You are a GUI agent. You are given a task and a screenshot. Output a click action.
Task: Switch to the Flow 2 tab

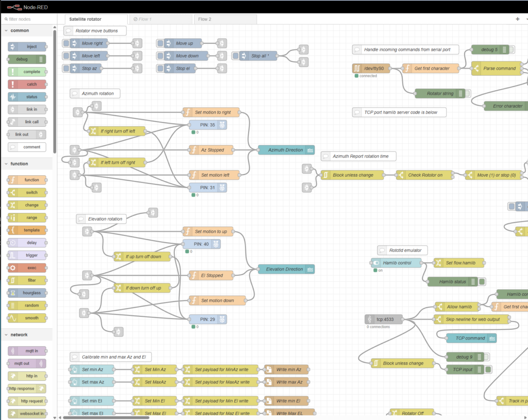coord(225,19)
